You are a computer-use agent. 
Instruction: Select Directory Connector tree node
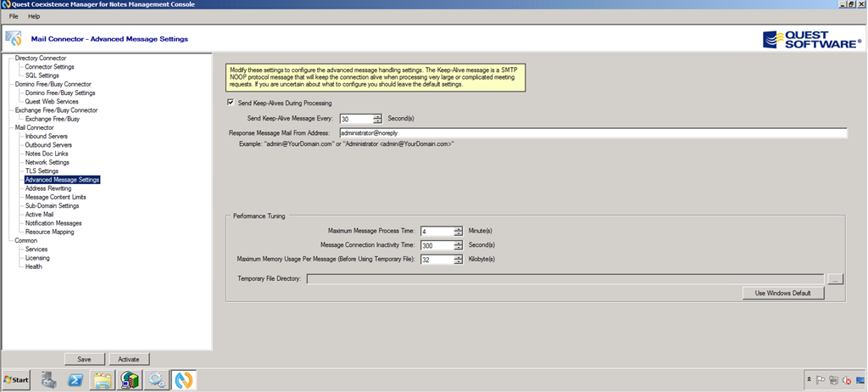tap(41, 59)
